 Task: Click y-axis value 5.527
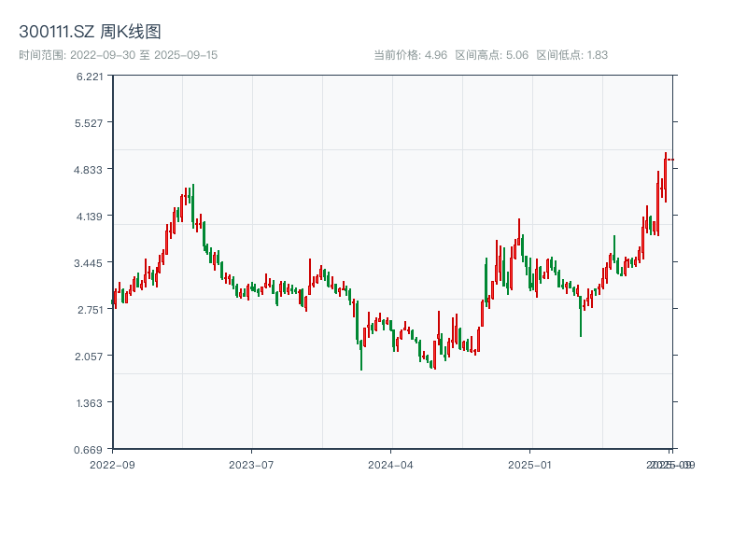coord(89,123)
